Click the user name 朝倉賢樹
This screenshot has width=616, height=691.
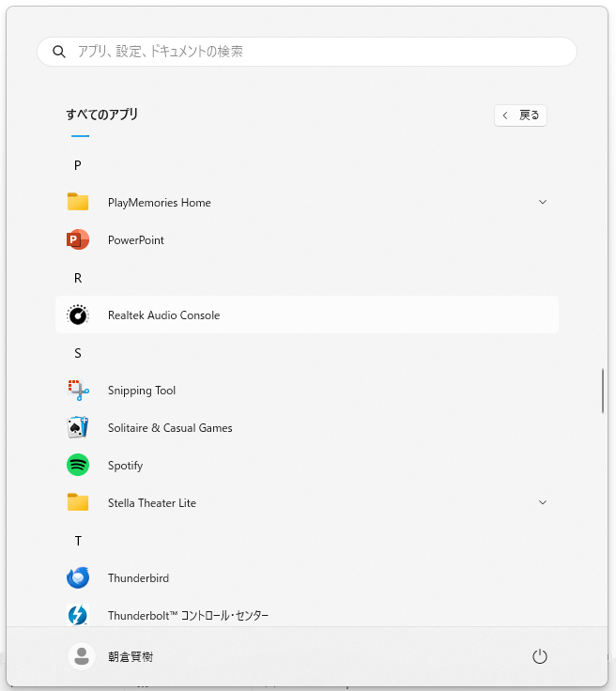[x=131, y=657]
